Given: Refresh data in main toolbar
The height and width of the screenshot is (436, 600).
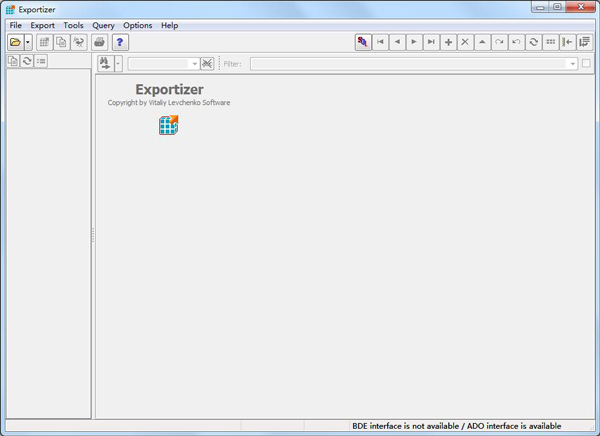Looking at the screenshot, I should (x=533, y=42).
